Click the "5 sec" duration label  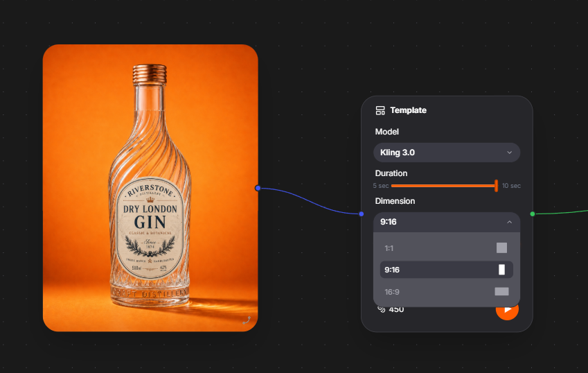point(381,186)
